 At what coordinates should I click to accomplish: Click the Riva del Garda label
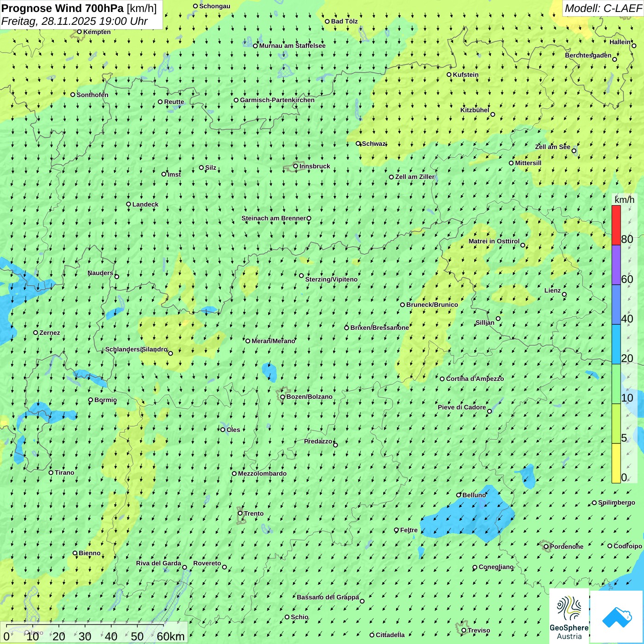coord(159,563)
